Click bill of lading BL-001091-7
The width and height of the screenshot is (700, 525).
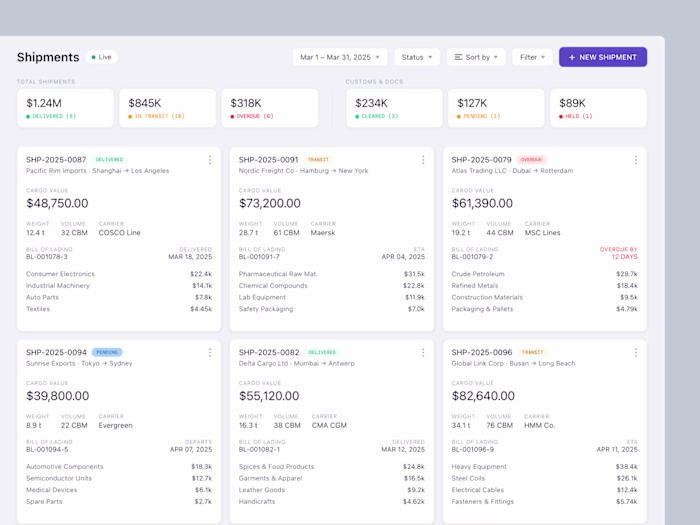coord(259,257)
